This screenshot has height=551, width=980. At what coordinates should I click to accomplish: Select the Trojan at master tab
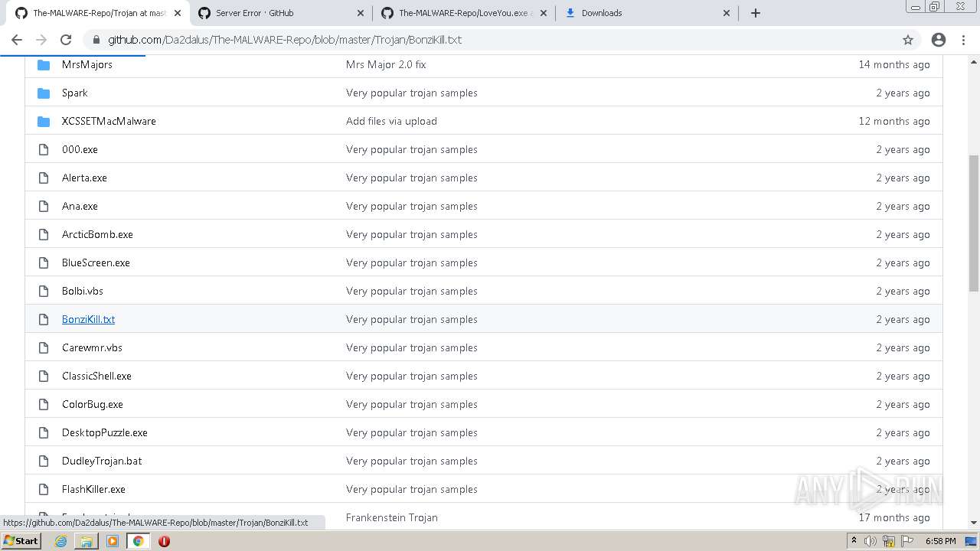click(x=99, y=13)
